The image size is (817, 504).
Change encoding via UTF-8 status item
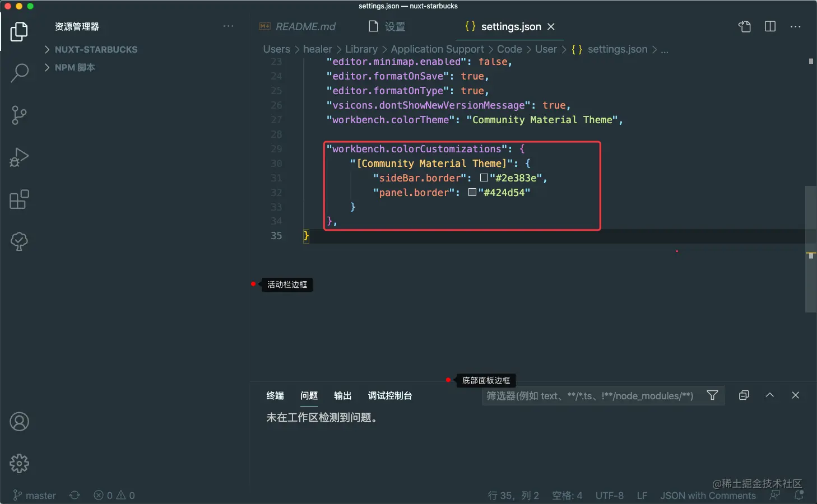[x=610, y=496]
